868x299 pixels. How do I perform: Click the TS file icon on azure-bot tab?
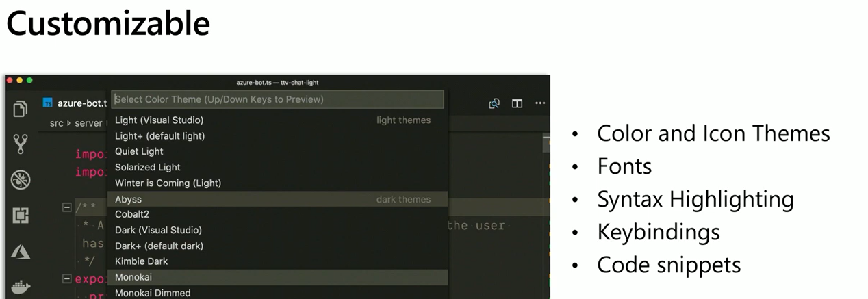(48, 103)
